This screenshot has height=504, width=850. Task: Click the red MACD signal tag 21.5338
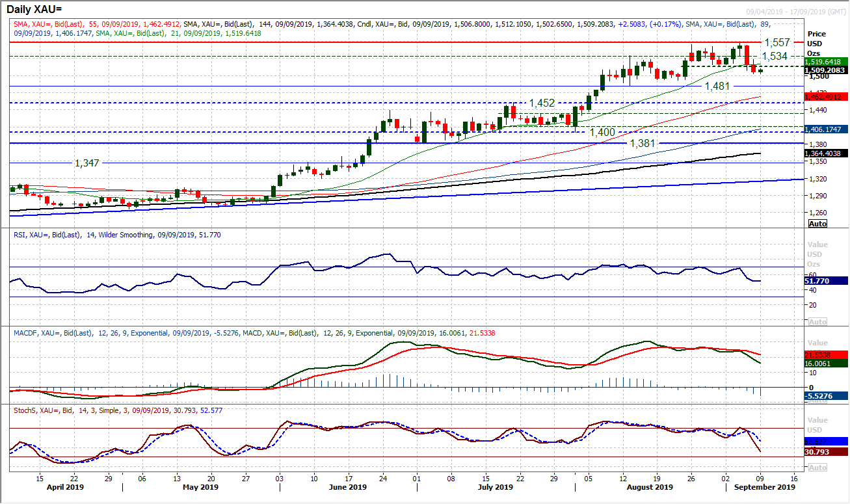coord(826,355)
